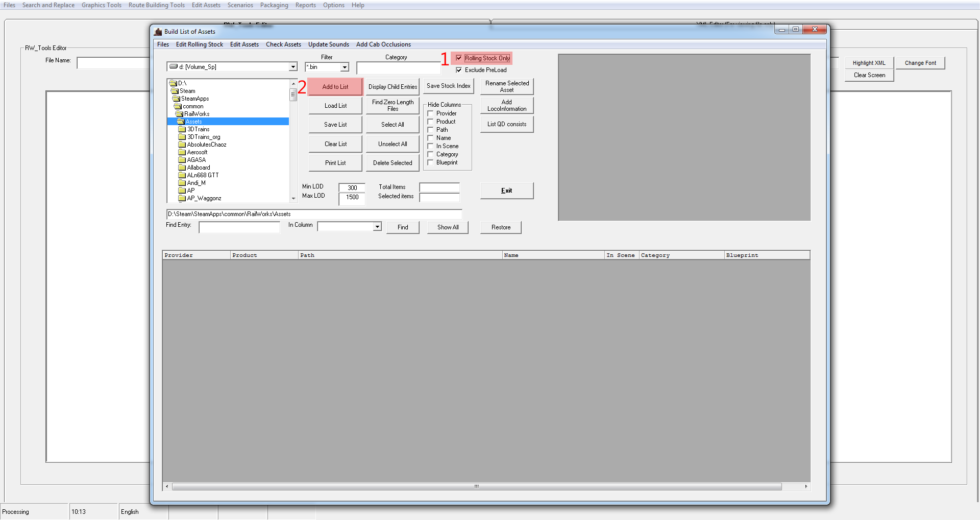Open the Check Assets menu
The height and width of the screenshot is (520, 980).
[x=283, y=44]
